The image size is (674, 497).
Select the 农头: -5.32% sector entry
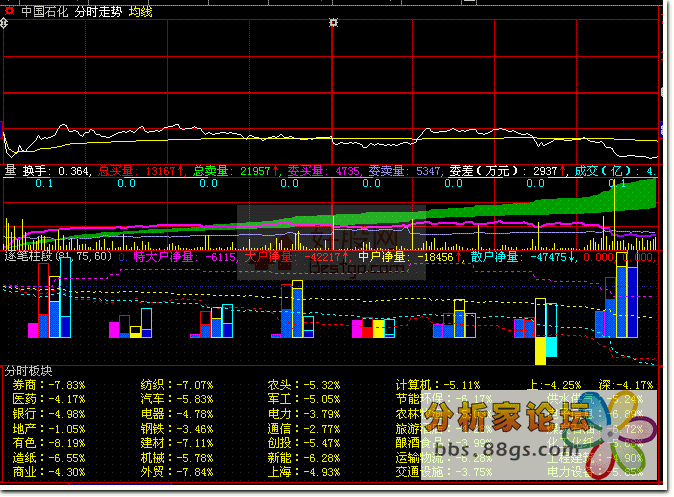click(304, 385)
